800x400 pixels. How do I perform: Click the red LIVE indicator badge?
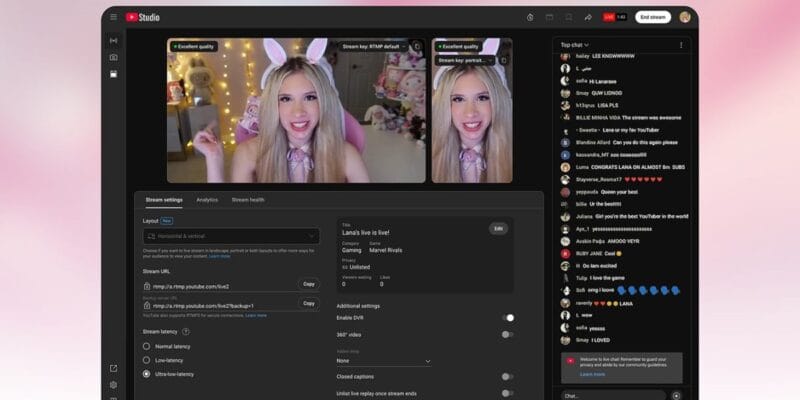609,17
